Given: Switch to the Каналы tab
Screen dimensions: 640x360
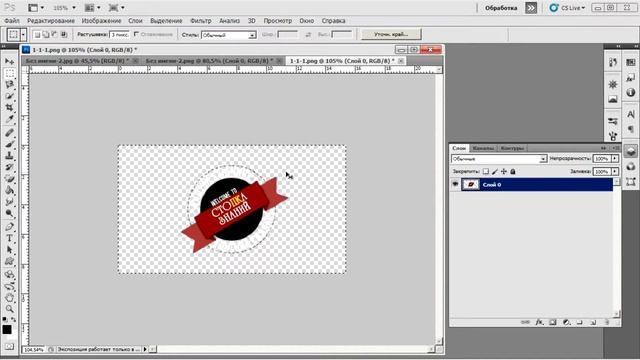Looking at the screenshot, I should [x=483, y=148].
